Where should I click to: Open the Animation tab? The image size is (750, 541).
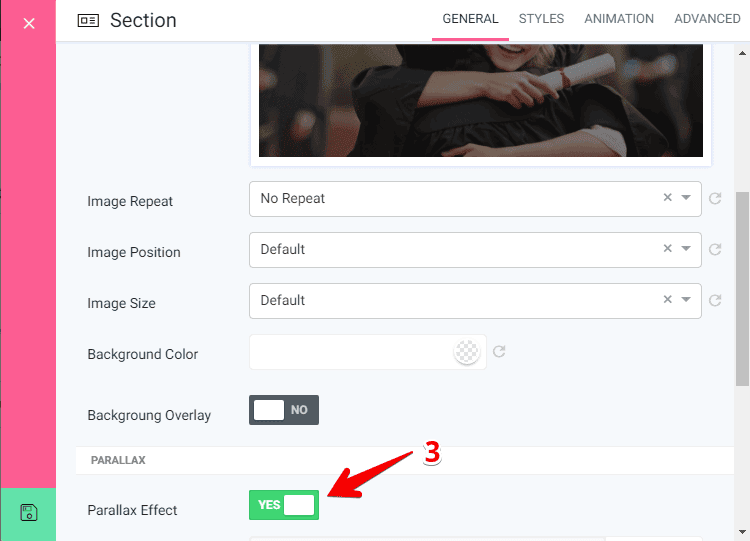(619, 19)
